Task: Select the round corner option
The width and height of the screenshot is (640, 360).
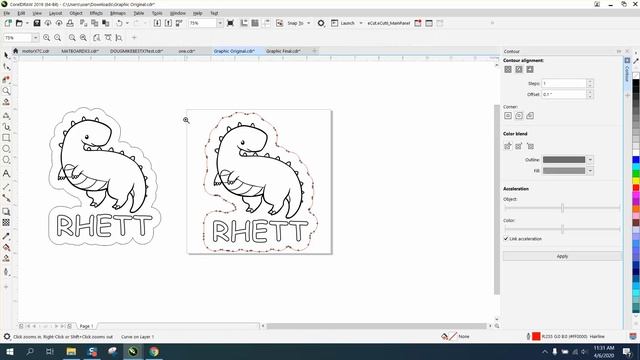Action: pos(519,116)
